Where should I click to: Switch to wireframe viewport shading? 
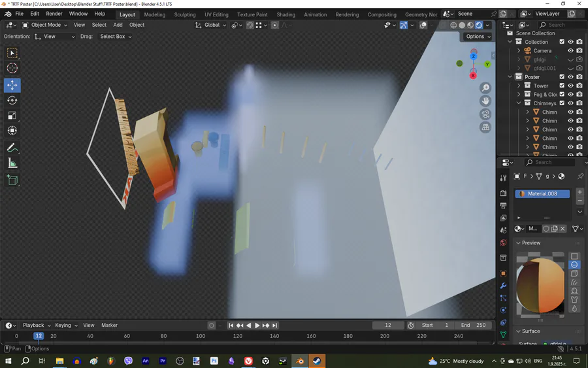coord(453,25)
